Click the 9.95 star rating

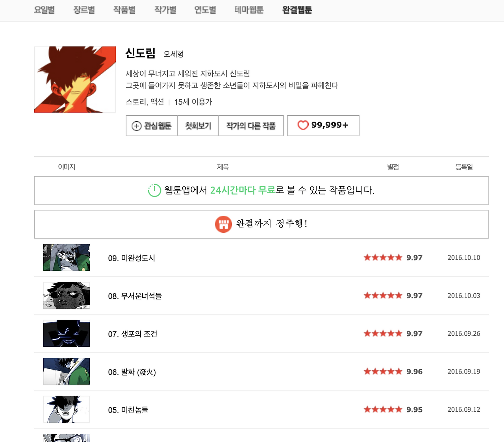[393, 410]
